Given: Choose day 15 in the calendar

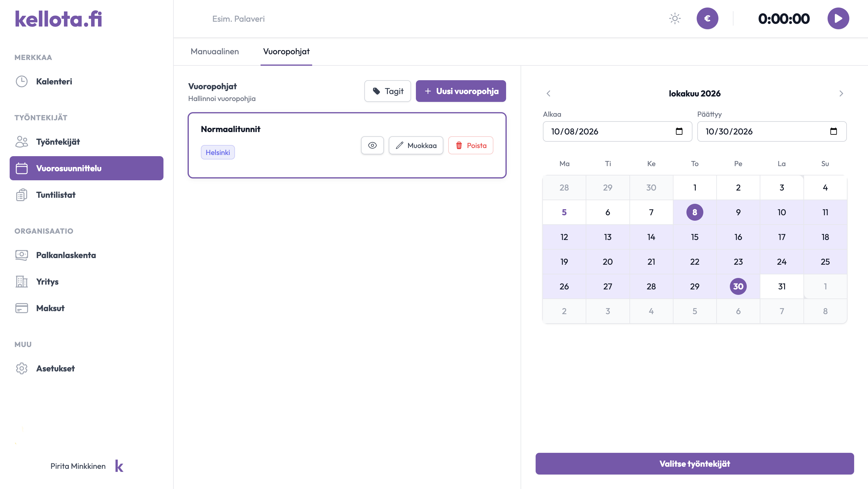Looking at the screenshot, I should coord(695,237).
